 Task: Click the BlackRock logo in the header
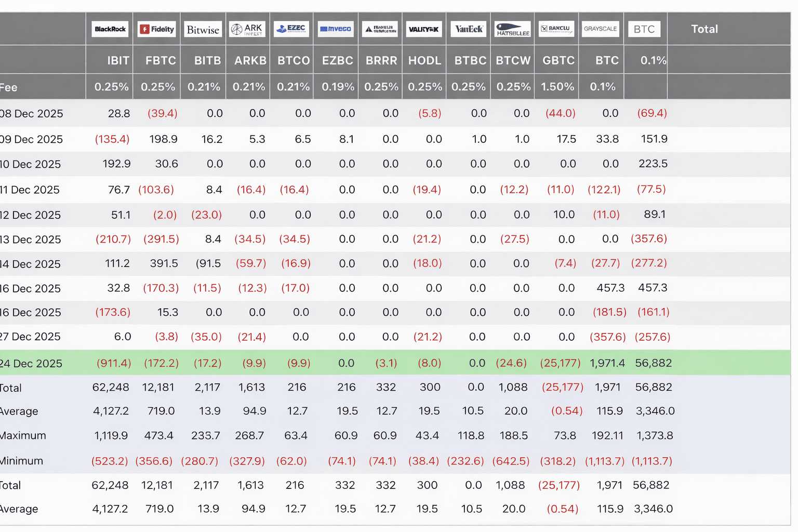pyautogui.click(x=110, y=29)
